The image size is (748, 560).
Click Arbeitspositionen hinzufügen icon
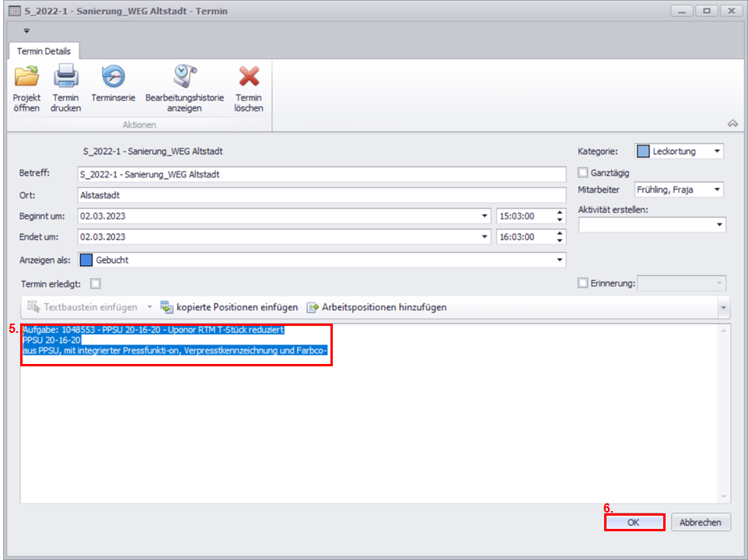pyautogui.click(x=313, y=307)
